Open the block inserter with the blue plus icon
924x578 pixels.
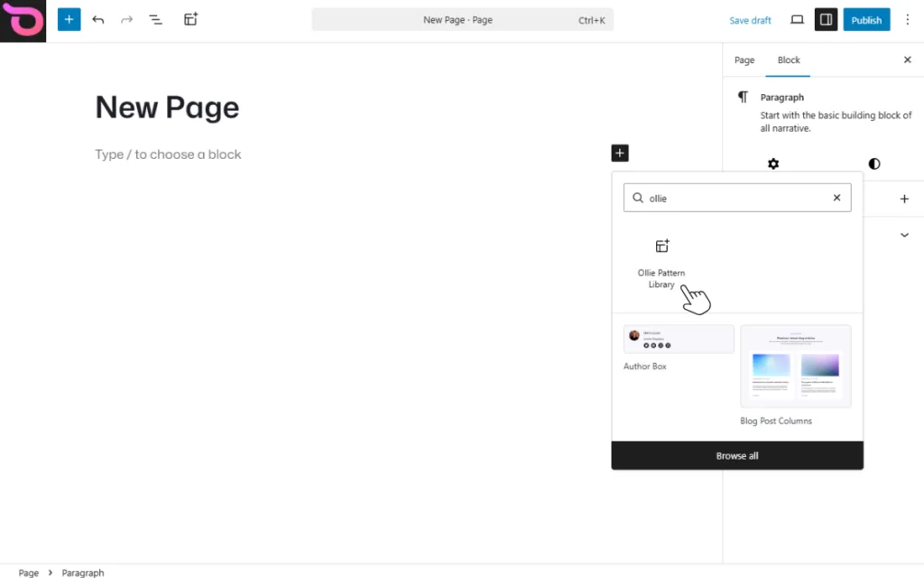(x=69, y=19)
